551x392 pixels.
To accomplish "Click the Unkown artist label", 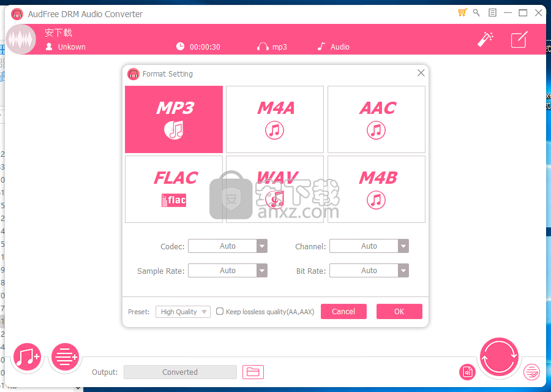I will [x=72, y=47].
